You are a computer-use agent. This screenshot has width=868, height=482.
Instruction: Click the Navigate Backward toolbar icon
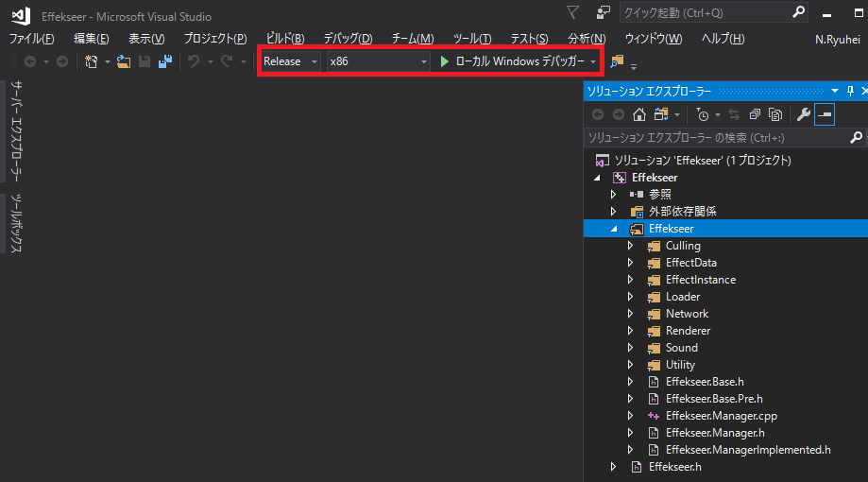coord(30,61)
